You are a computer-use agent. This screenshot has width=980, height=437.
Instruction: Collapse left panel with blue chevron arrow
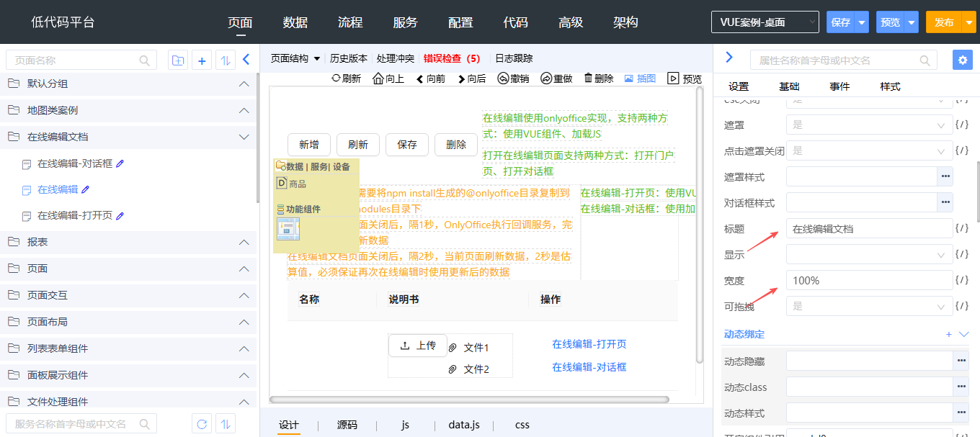pos(246,60)
